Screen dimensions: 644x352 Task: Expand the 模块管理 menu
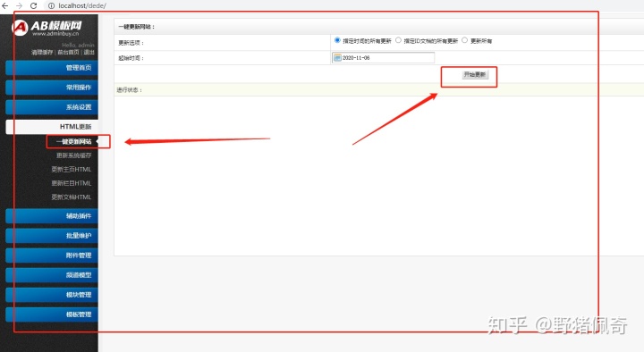(x=52, y=295)
